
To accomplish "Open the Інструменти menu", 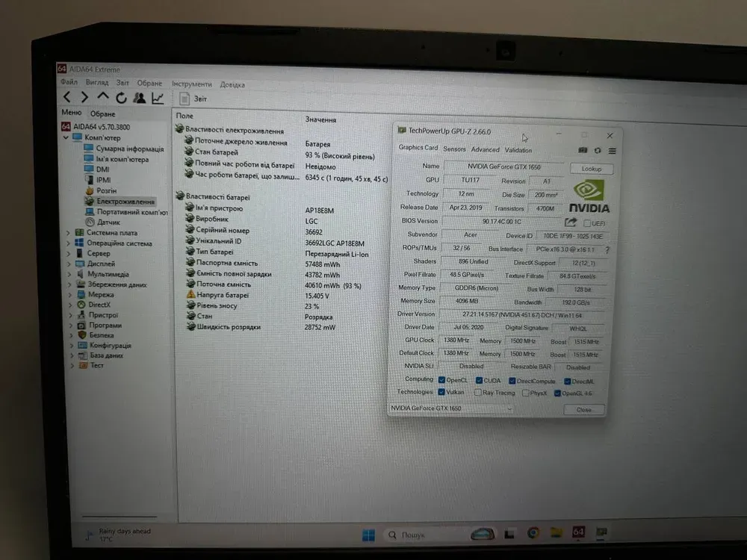I will (191, 84).
